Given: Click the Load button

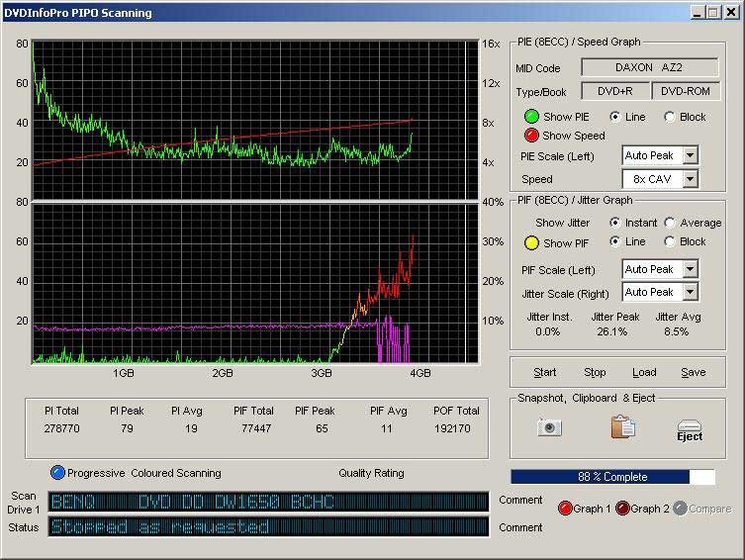Looking at the screenshot, I should [644, 372].
